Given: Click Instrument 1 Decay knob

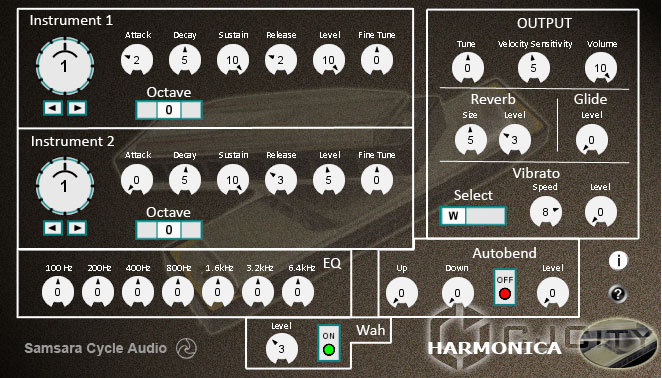Looking at the screenshot, I should [185, 60].
